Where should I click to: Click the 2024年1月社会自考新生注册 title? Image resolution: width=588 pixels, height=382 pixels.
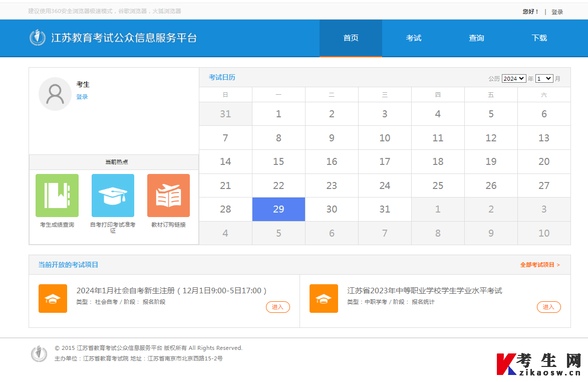(171, 290)
